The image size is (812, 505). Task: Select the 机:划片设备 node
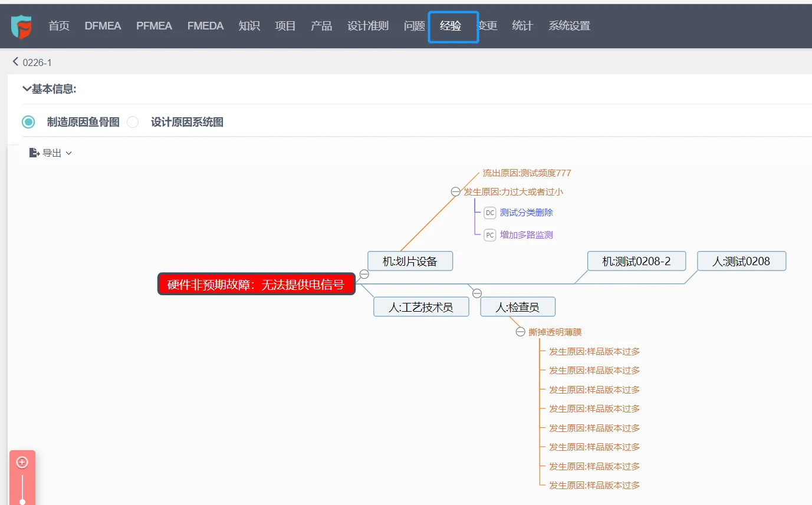click(410, 261)
